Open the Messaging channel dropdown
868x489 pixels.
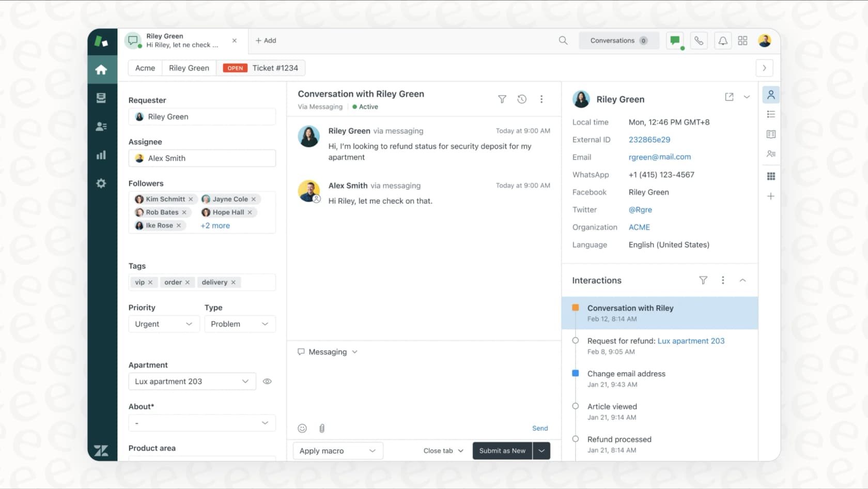[x=328, y=352]
